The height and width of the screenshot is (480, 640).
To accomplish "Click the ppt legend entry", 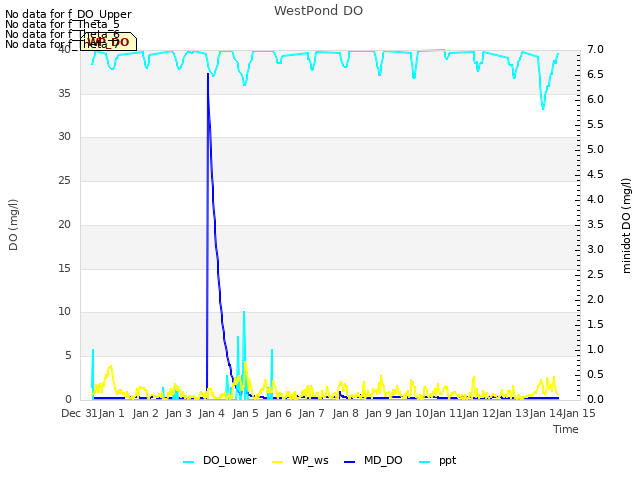I will (x=438, y=461).
